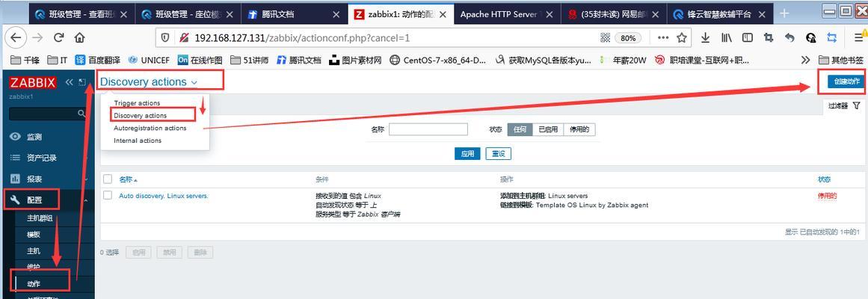
Task: Click the 应用 apply filter button
Action: point(468,154)
